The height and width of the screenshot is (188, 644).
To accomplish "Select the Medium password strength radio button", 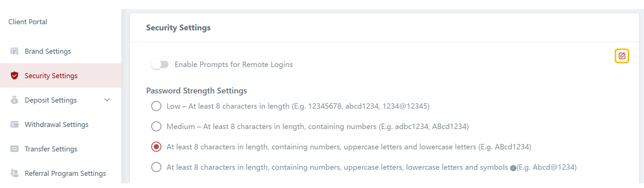I will pyautogui.click(x=156, y=126).
